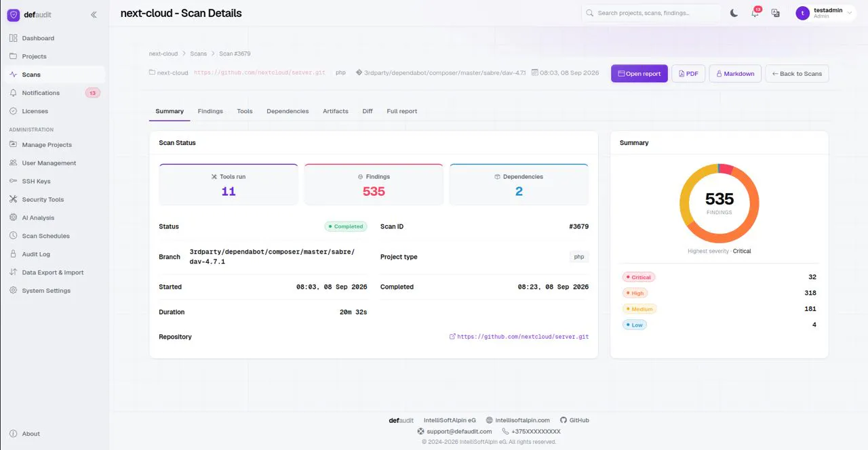Click the Completed status badge
This screenshot has height=450, width=868.
coord(345,226)
